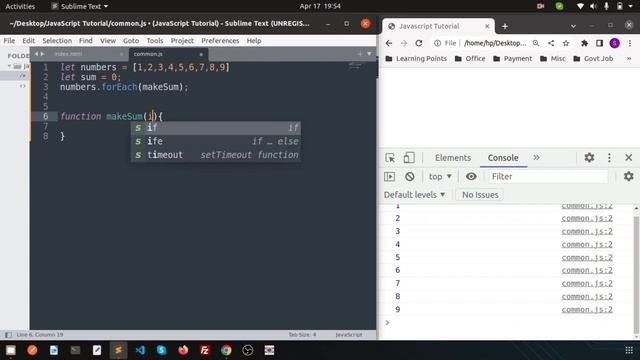Viewport: 640px width, 360px height.
Task: Create live expression with eye icon
Action: click(x=471, y=177)
